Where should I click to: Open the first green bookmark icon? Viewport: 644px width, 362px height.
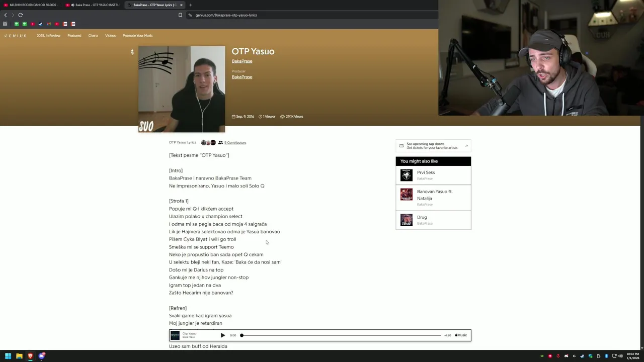[x=16, y=24]
